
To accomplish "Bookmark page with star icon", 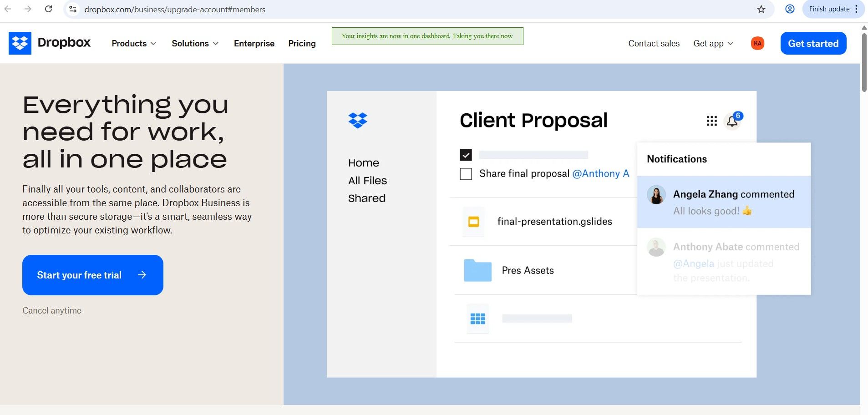I will (x=761, y=9).
